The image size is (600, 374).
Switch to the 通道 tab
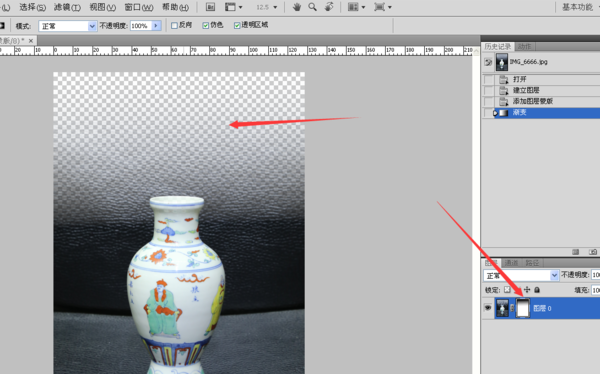coord(511,263)
